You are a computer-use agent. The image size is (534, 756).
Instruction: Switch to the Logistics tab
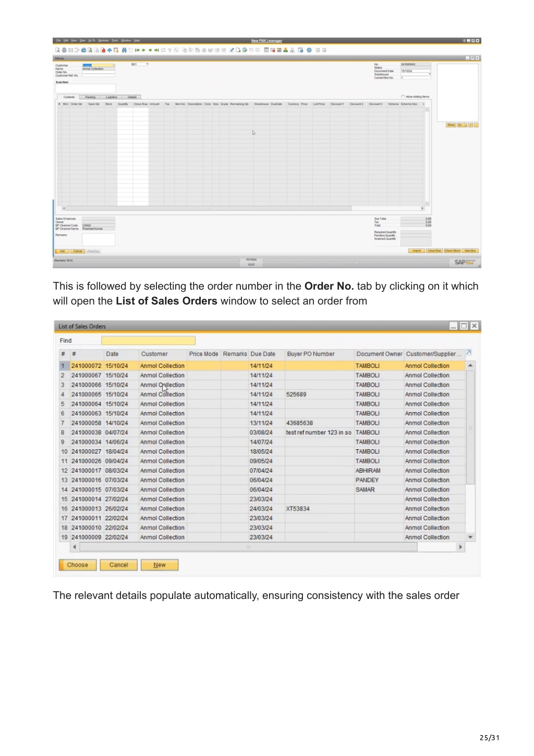click(x=112, y=97)
